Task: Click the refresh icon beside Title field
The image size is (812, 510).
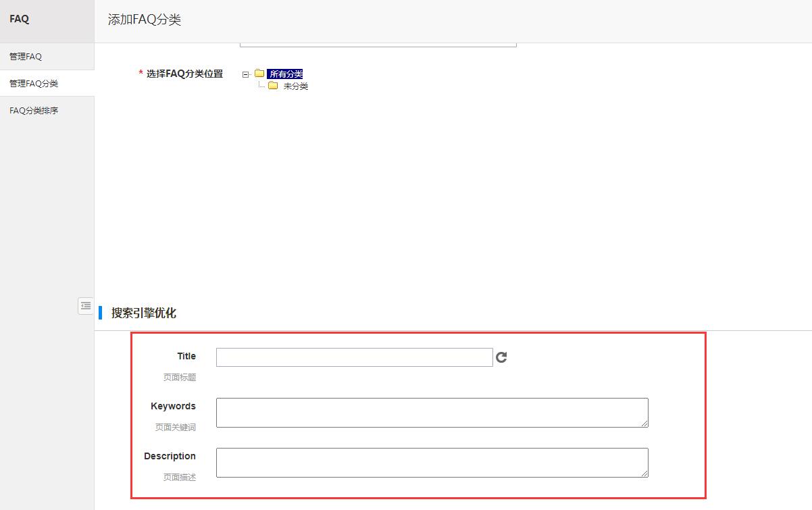Action: coord(501,357)
